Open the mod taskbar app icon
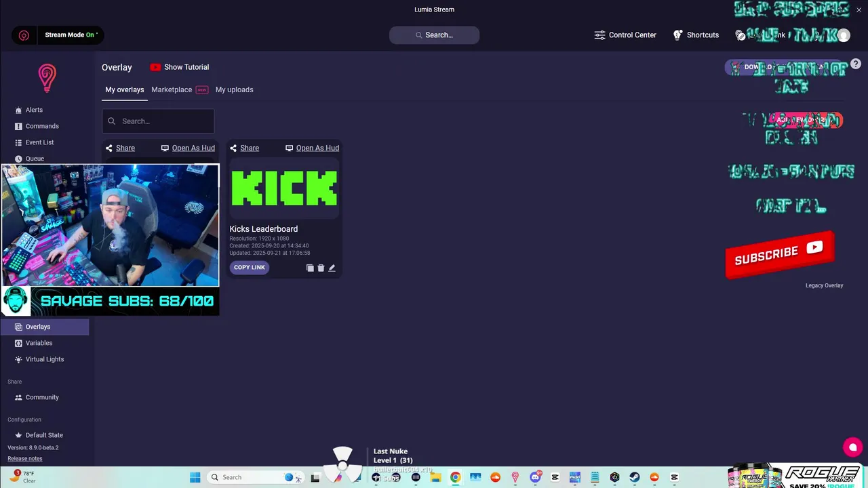The image size is (868, 488). pyautogui.click(x=575, y=477)
